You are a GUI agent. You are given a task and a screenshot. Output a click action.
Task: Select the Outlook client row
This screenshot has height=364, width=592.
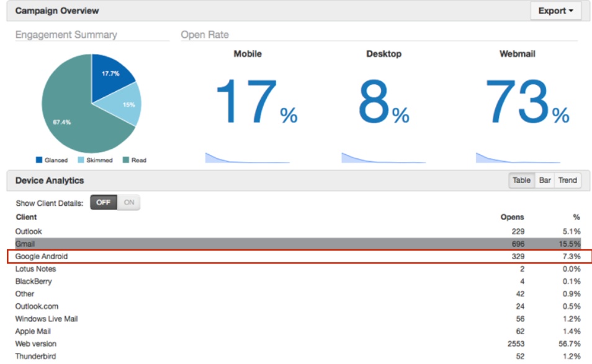298,231
